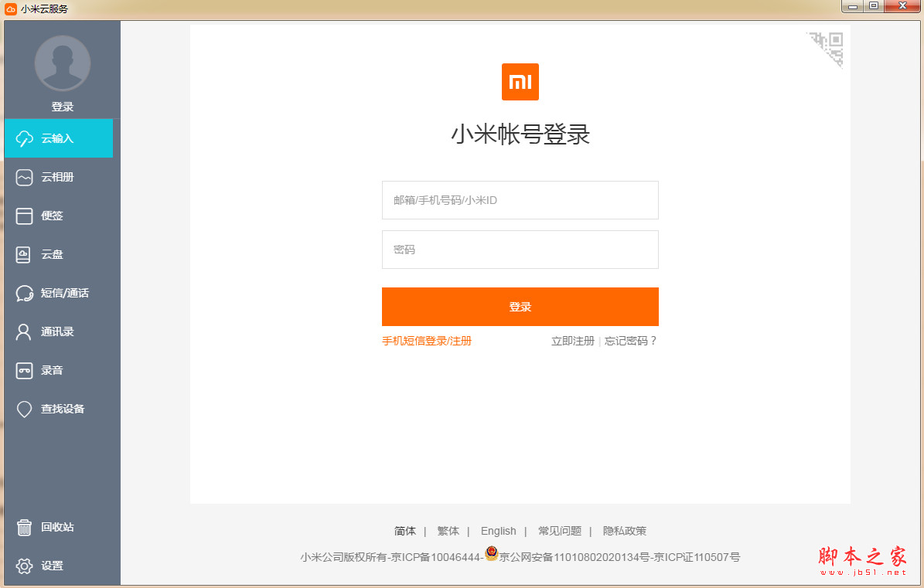Open the 常见问题 FAQ link
This screenshot has width=924, height=588.
click(559, 531)
